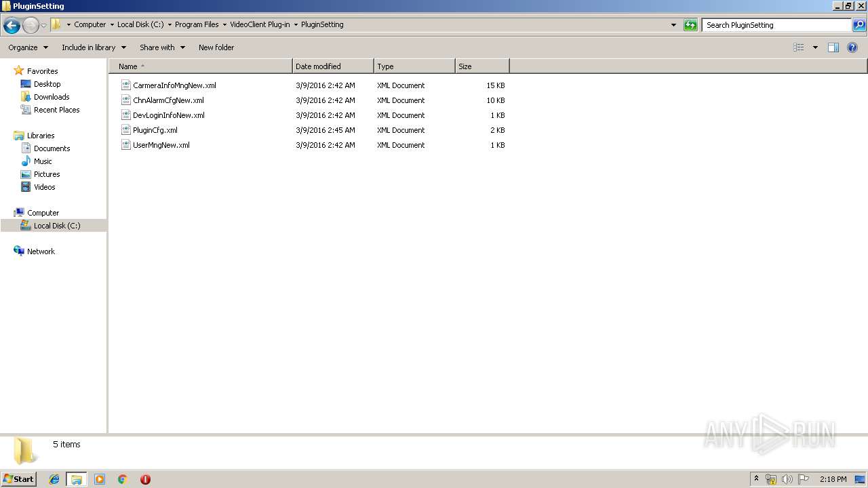This screenshot has height=488, width=868.
Task: Open Desktop in the navigation pane
Action: [x=47, y=84]
